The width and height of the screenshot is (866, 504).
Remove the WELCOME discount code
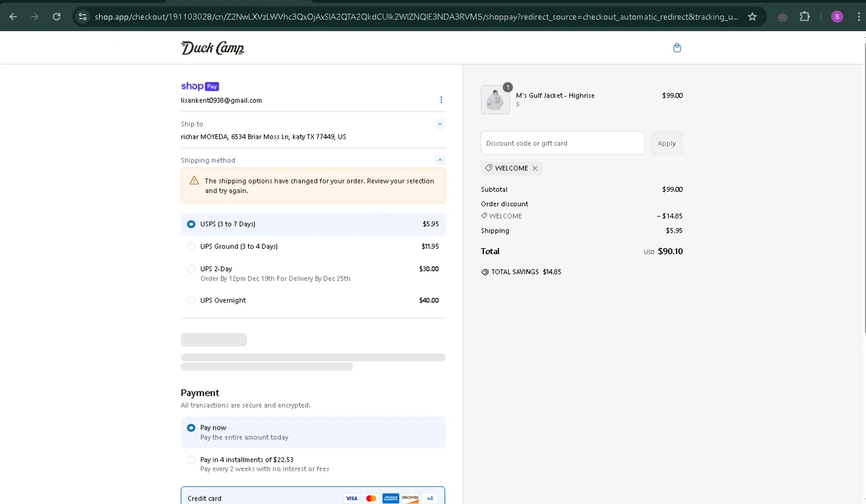[x=535, y=169]
